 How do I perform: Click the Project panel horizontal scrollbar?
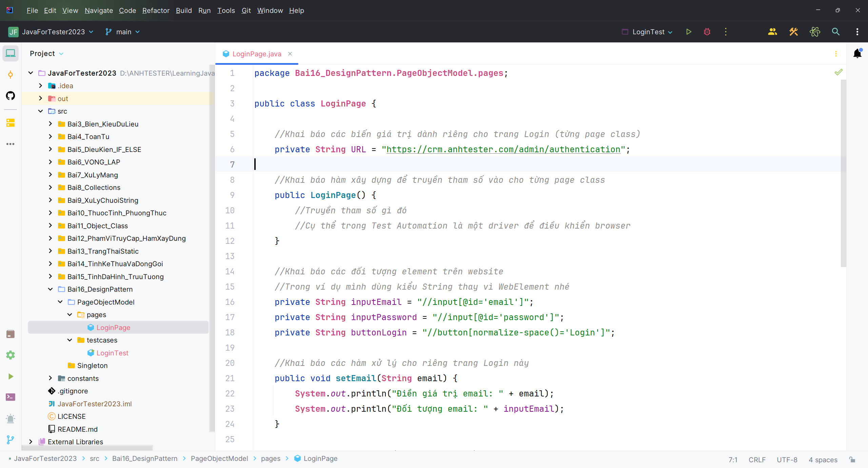[87, 448]
